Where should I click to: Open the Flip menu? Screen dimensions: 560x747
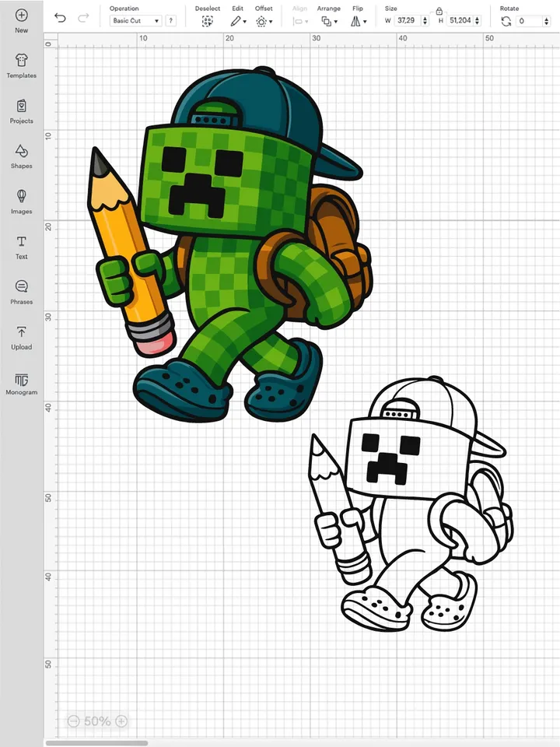pos(357,22)
